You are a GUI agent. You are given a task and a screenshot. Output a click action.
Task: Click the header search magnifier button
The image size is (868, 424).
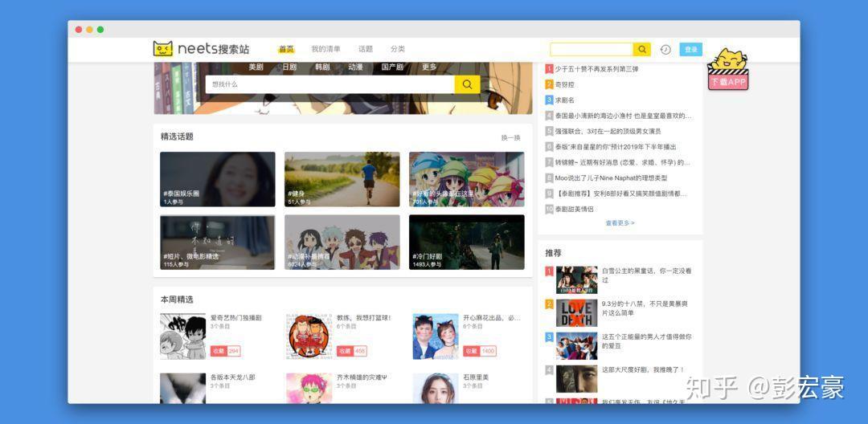pyautogui.click(x=641, y=49)
